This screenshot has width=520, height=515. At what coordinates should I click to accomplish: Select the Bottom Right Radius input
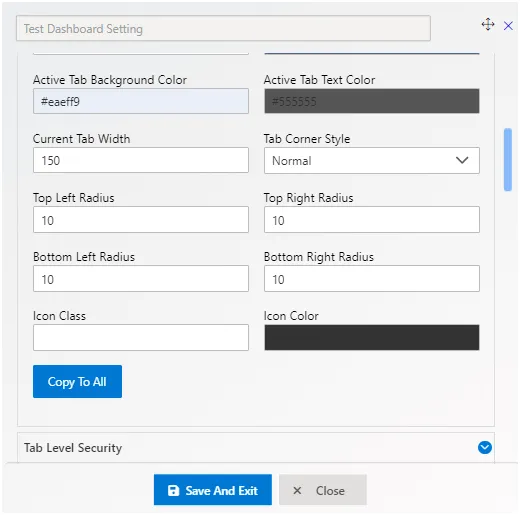372,279
